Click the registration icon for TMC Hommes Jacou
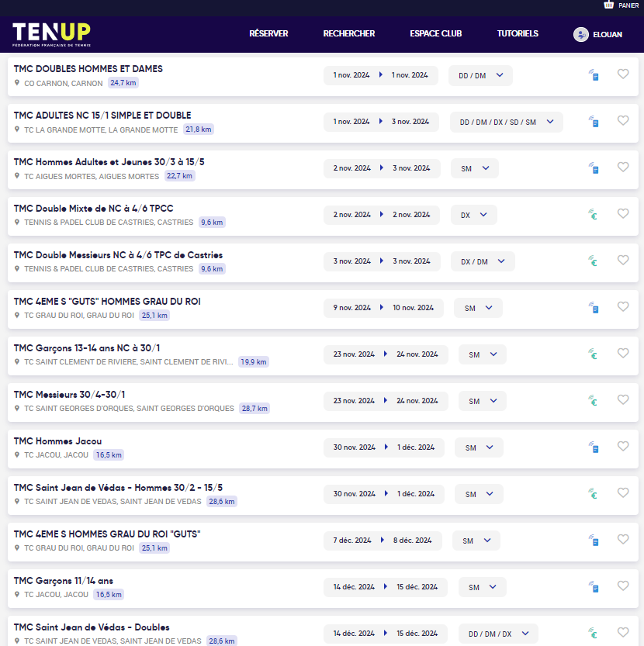Viewport: 644px width, 646px height. 594,447
